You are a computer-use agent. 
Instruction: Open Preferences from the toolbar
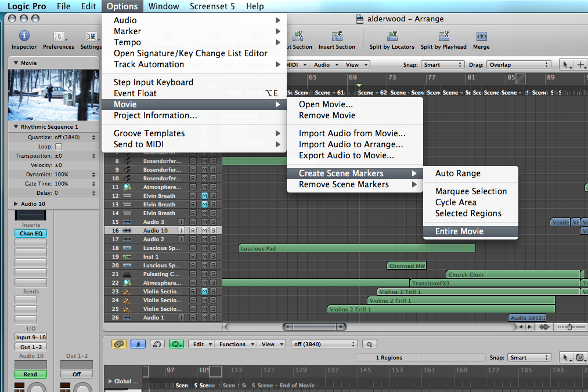(59, 37)
